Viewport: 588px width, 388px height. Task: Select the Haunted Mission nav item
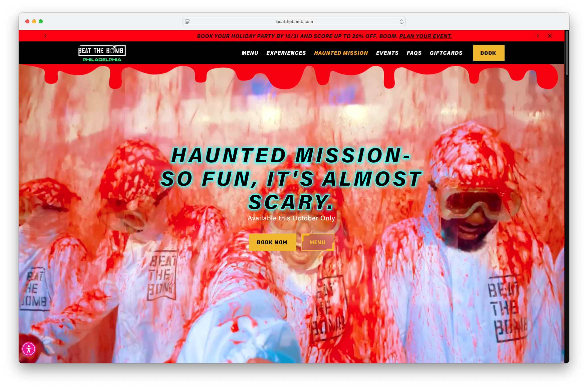click(x=341, y=53)
